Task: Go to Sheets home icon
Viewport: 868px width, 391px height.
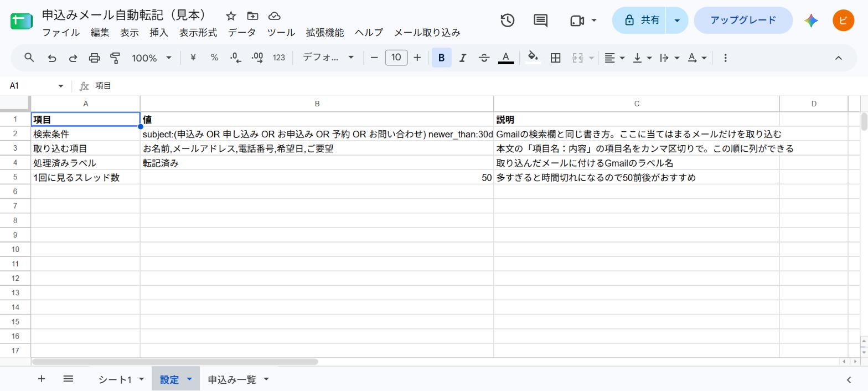Action: pos(21,21)
